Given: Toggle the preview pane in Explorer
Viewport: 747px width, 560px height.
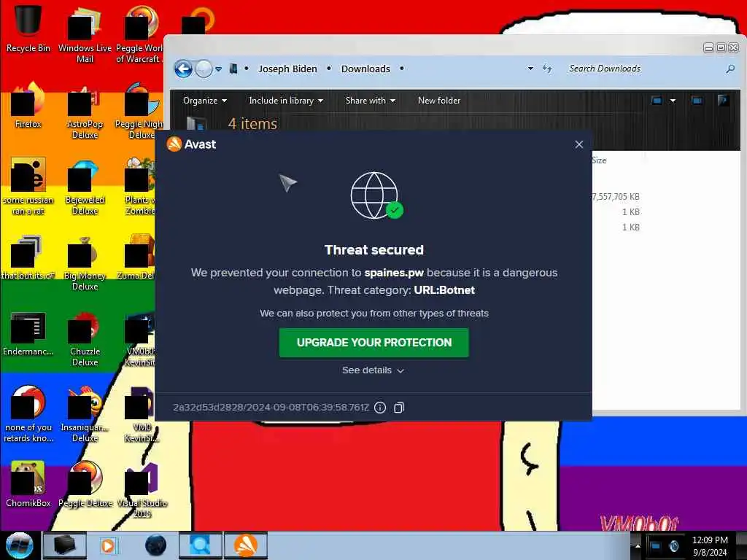Looking at the screenshot, I should point(697,101).
